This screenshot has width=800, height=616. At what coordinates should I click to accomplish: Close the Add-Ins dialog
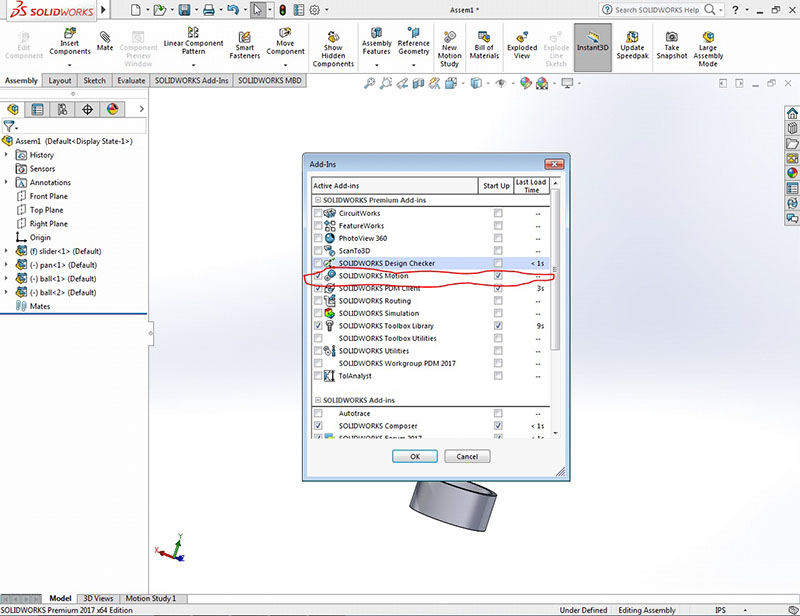point(554,164)
